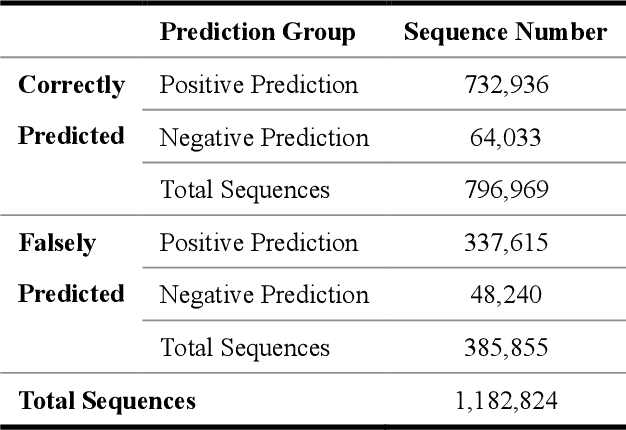This screenshot has width=626, height=430.
Task: Select the 337,615 cell
Action: tap(506, 243)
